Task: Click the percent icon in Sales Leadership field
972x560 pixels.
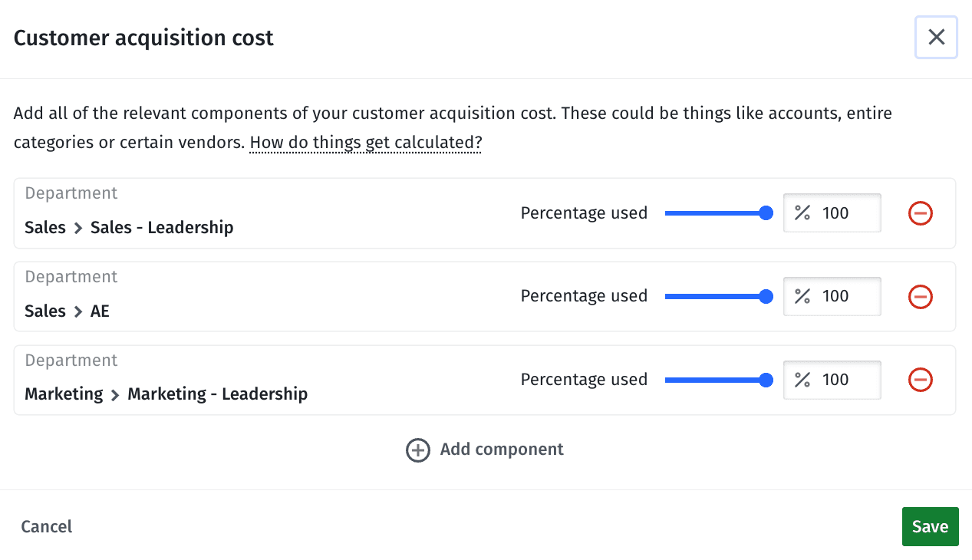Action: tap(802, 212)
